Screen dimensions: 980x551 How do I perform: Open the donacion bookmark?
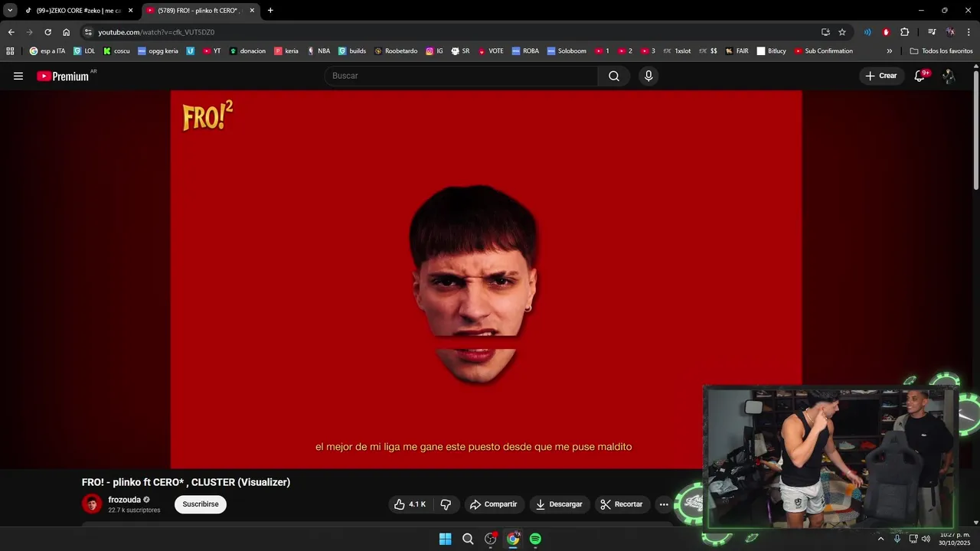tap(247, 51)
